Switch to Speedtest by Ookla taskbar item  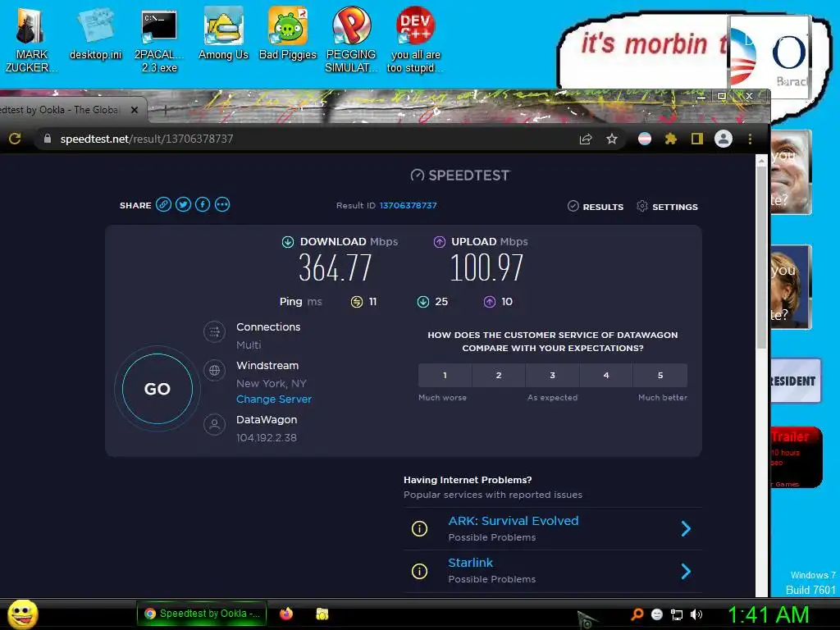pyautogui.click(x=202, y=614)
